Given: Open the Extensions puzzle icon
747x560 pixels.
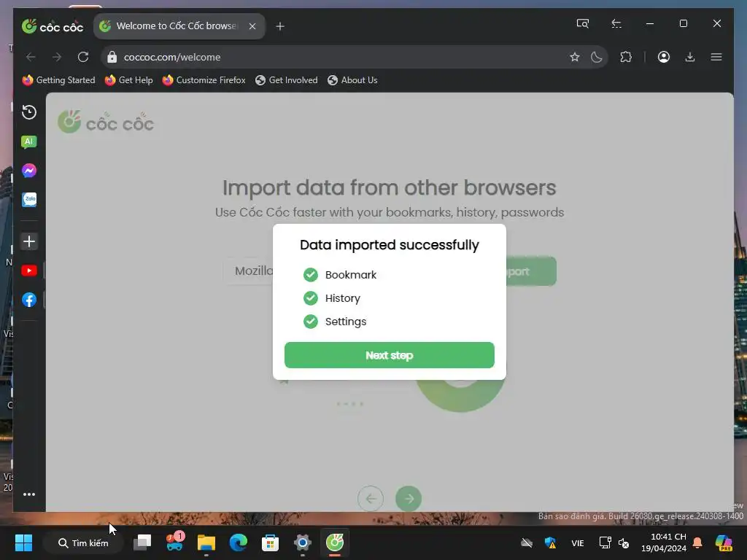Looking at the screenshot, I should [626, 57].
